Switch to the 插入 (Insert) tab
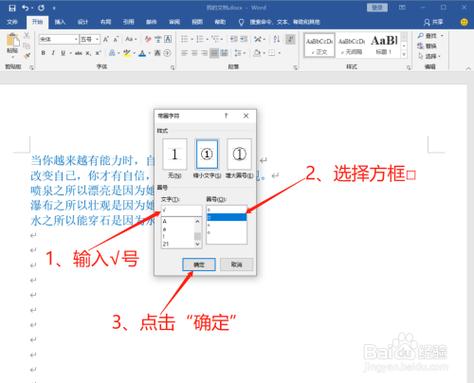This screenshot has height=383, width=474. pos(60,22)
